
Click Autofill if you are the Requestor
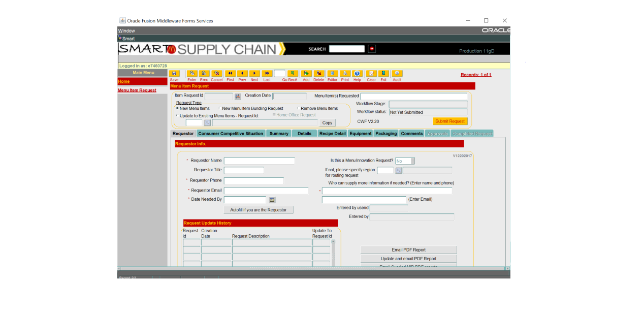pos(259,210)
